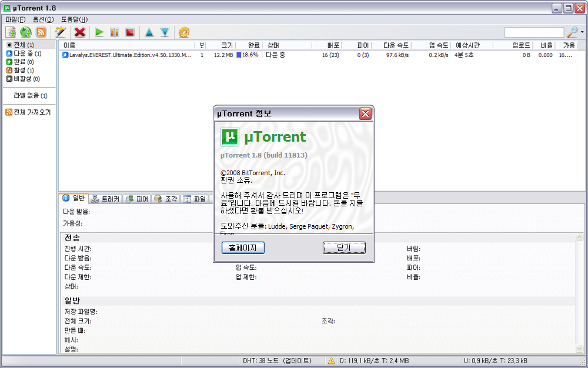The height and width of the screenshot is (368, 588).
Task: Move torrent down in queue
Action: point(165,32)
